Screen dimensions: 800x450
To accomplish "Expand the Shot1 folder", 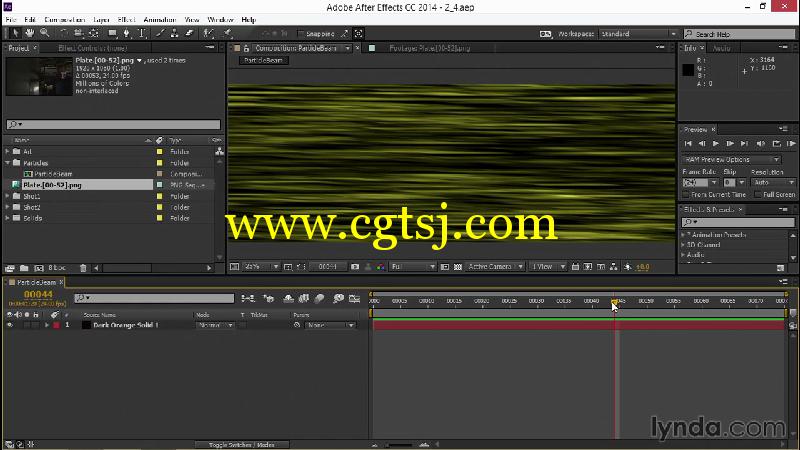I will pyautogui.click(x=7, y=196).
